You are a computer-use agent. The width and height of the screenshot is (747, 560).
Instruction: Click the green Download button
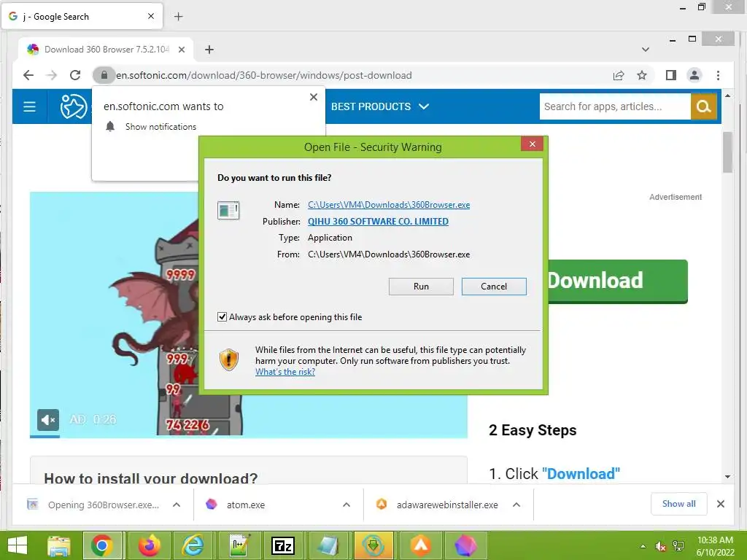tap(617, 281)
